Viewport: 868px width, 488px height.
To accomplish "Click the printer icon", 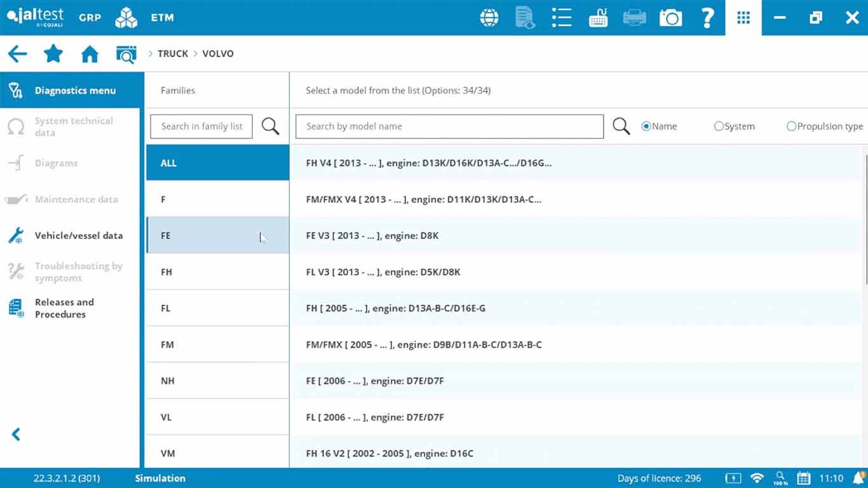I will click(634, 18).
